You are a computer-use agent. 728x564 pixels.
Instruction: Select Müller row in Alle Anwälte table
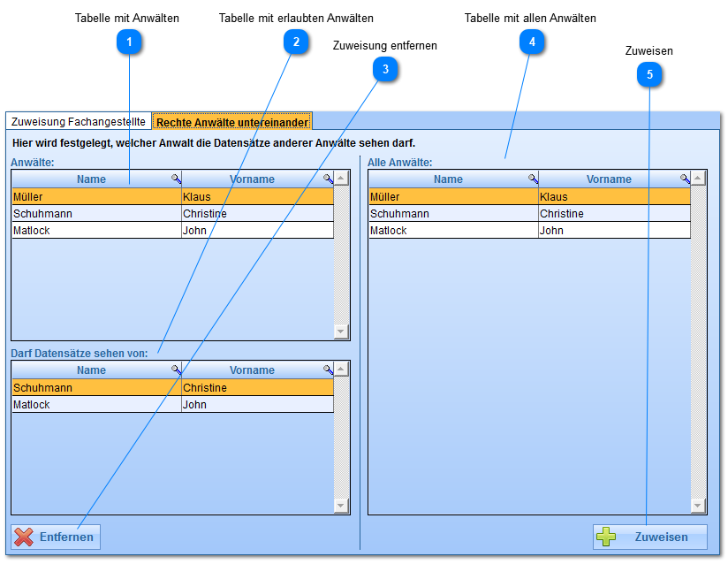(x=452, y=197)
